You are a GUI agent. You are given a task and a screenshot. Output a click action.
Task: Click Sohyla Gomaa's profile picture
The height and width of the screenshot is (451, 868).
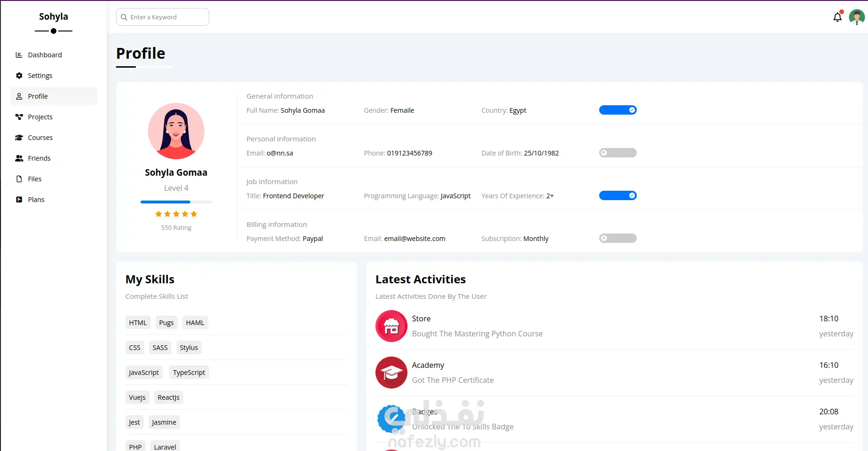[176, 131]
